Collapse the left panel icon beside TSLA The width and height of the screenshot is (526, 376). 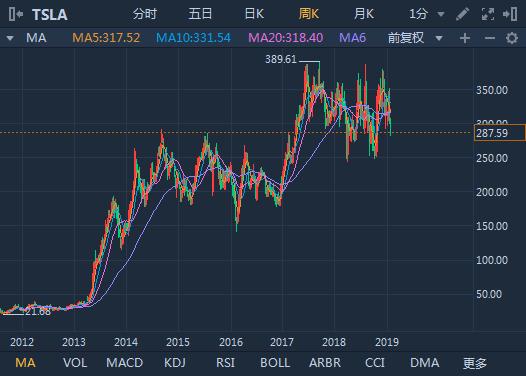pyautogui.click(x=15, y=14)
